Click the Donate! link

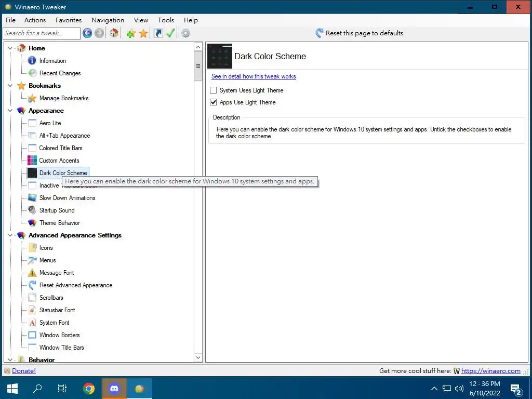pyautogui.click(x=24, y=371)
